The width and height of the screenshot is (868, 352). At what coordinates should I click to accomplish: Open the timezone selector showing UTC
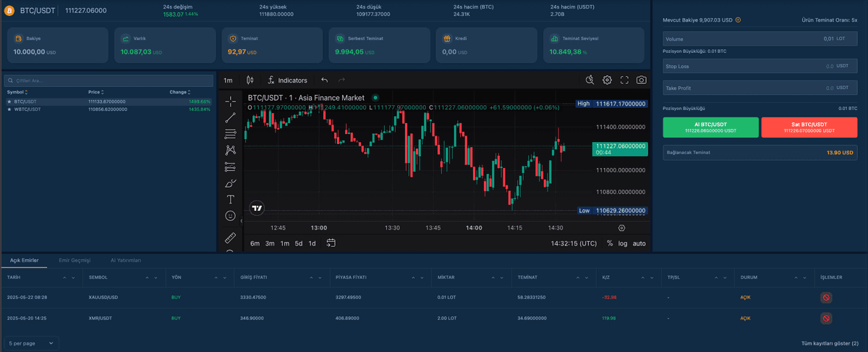point(574,243)
